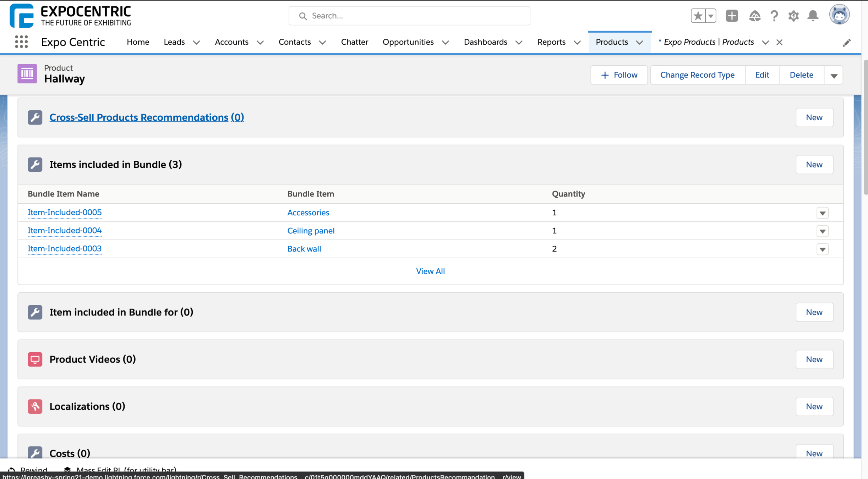
Task: Click the Change Record Type button
Action: point(697,75)
